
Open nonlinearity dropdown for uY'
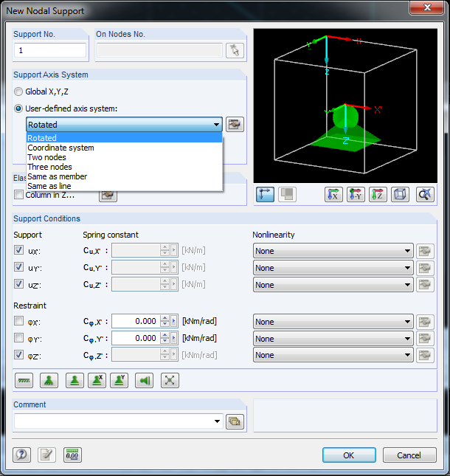407,268
